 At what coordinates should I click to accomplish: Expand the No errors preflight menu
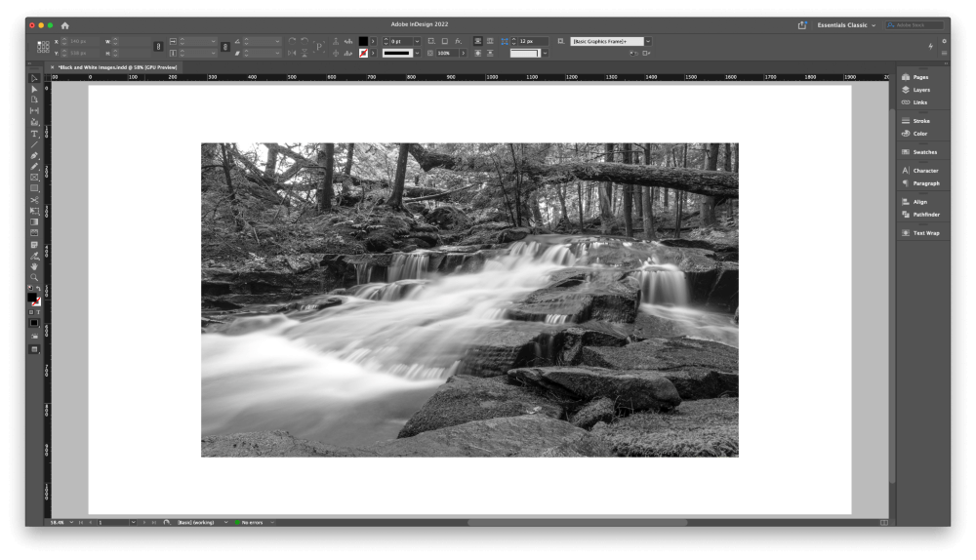point(272,522)
